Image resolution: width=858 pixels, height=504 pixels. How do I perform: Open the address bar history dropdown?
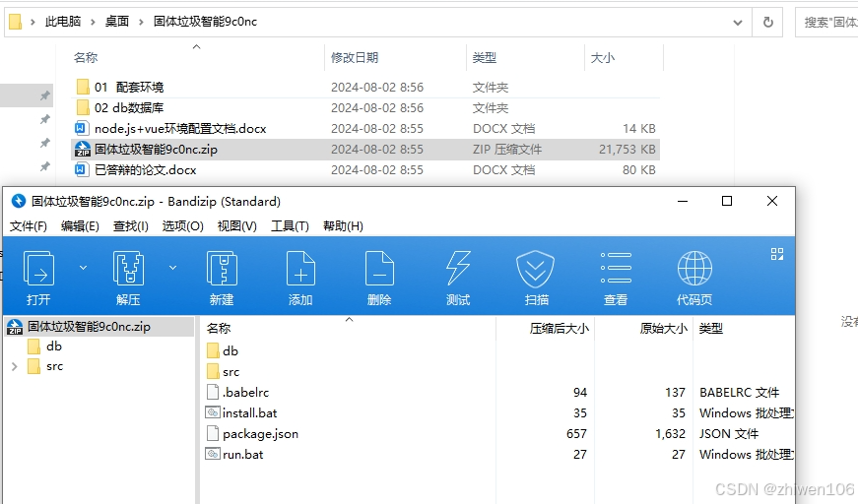pos(738,23)
